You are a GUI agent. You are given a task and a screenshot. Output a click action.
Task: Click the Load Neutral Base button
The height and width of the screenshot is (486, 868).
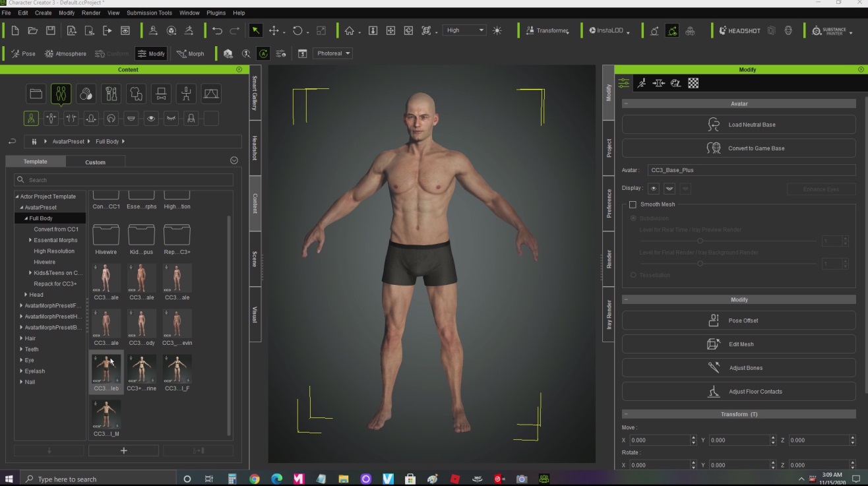click(739, 125)
